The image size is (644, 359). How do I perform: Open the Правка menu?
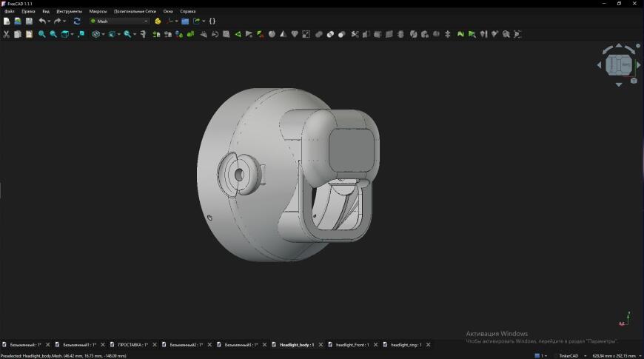point(28,11)
